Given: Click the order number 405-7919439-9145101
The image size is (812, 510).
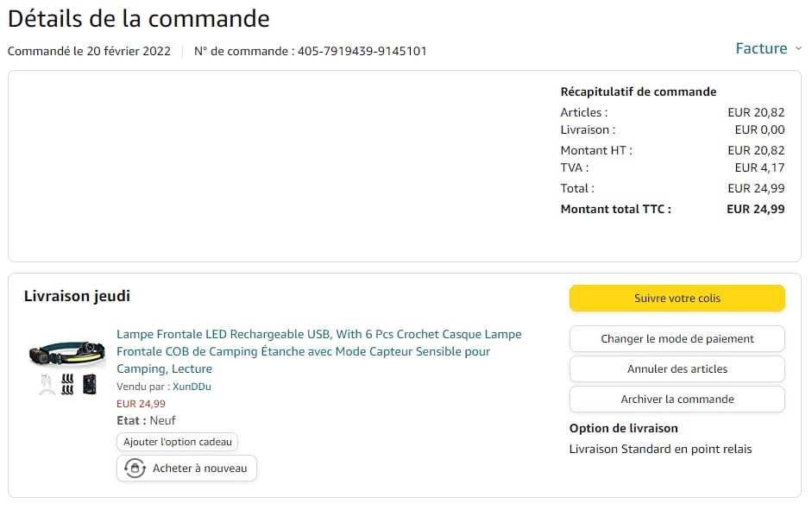Looking at the screenshot, I should [362, 51].
